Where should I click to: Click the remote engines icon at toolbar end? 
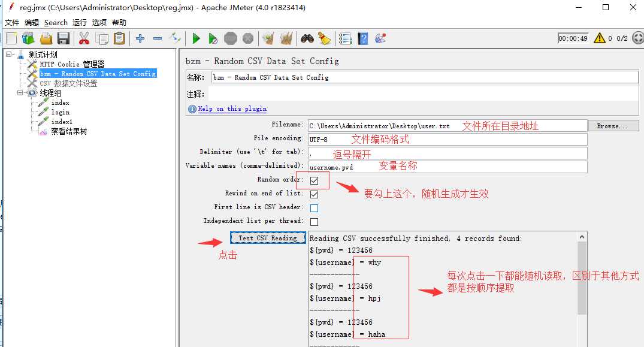(x=638, y=38)
